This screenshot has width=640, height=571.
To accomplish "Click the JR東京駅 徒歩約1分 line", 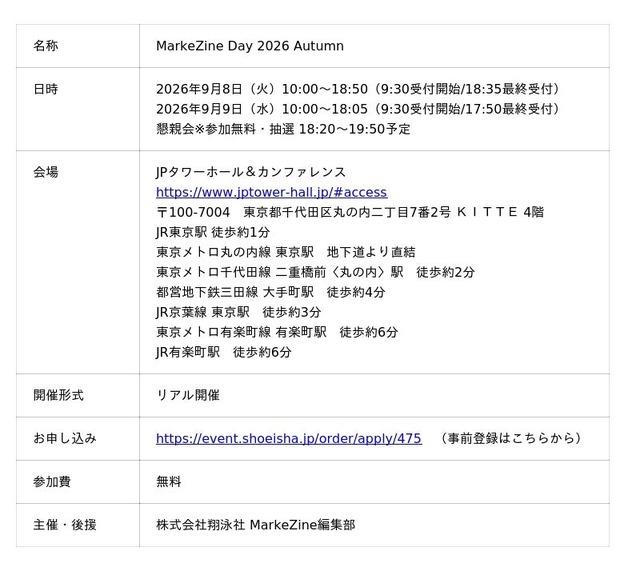I will [x=213, y=232].
